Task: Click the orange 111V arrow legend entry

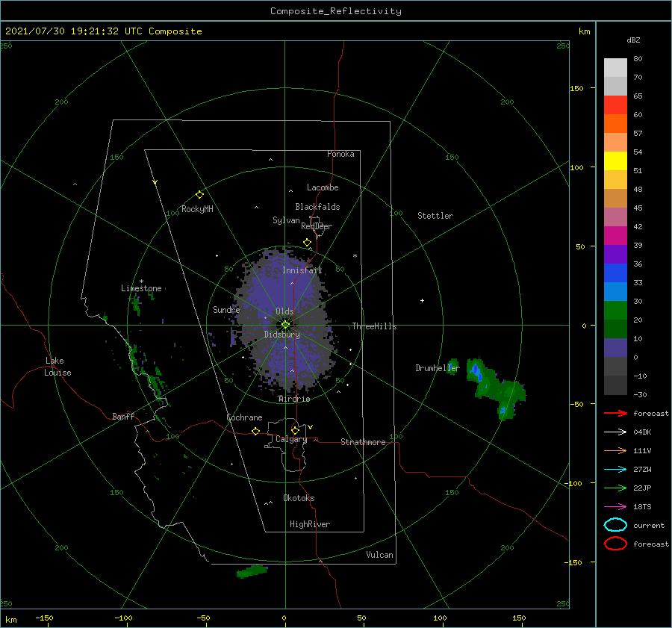Action: 615,450
